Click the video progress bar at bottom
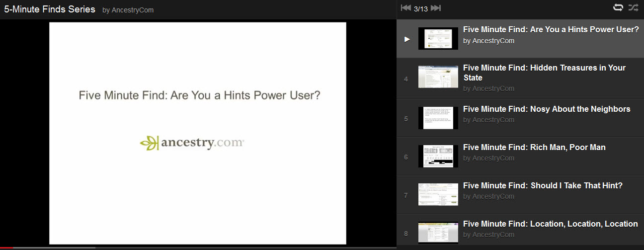Viewport: 644px width, 250px height. tap(199, 248)
